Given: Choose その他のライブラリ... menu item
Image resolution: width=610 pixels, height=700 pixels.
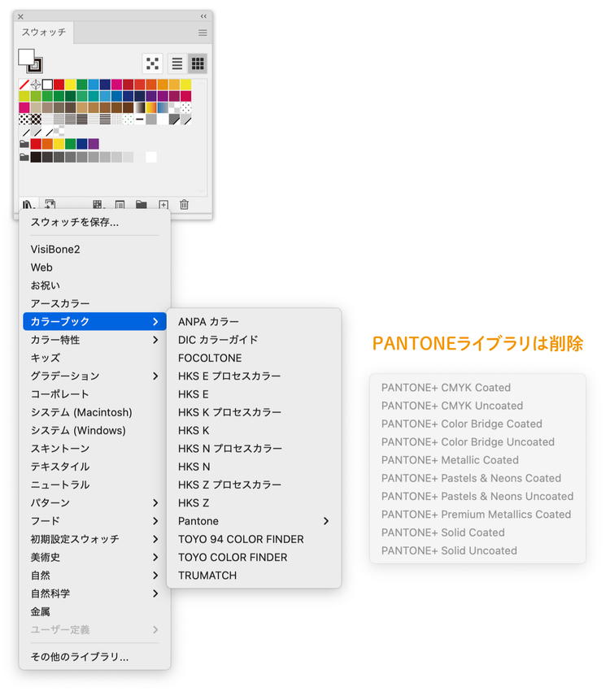Looking at the screenshot, I should [x=94, y=657].
